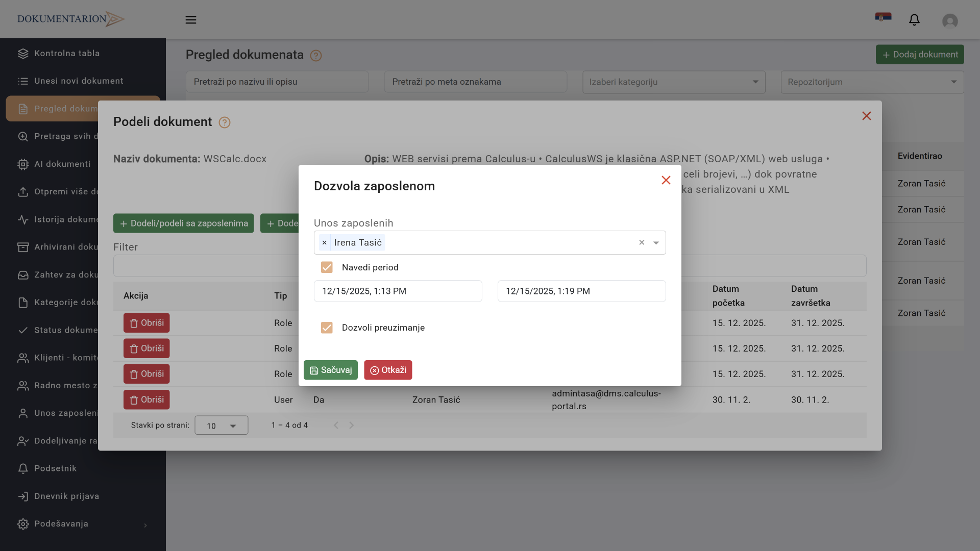The height and width of the screenshot is (551, 980).
Task: Open the Izaberi kategoriju dropdown
Action: 674,82
